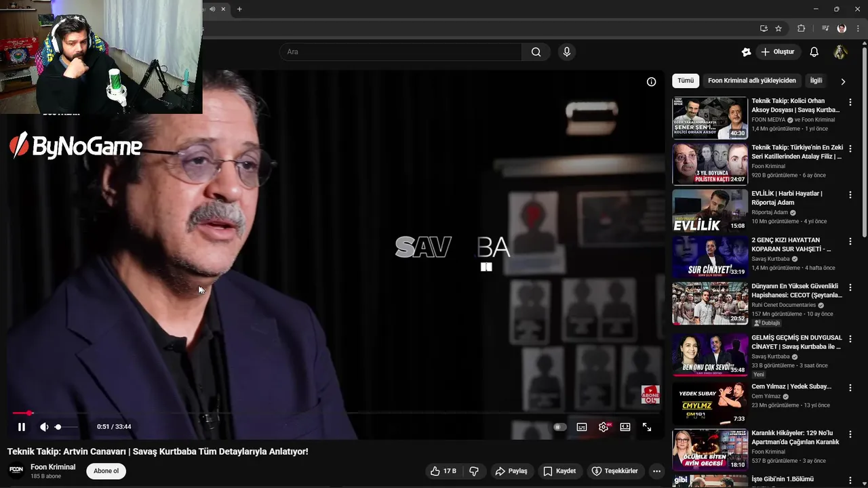The image size is (868, 488).
Task: Click the Abone Ol watermark on video
Action: coord(650,394)
